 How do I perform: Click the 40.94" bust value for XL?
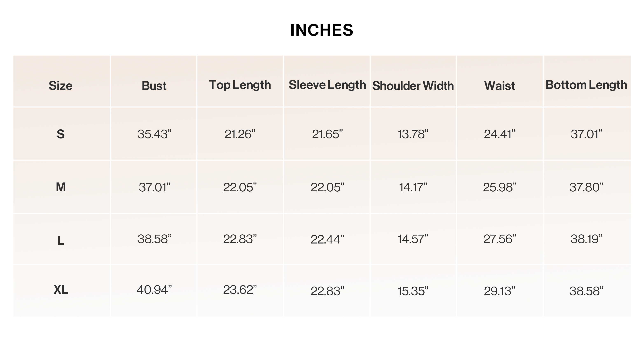(x=154, y=290)
